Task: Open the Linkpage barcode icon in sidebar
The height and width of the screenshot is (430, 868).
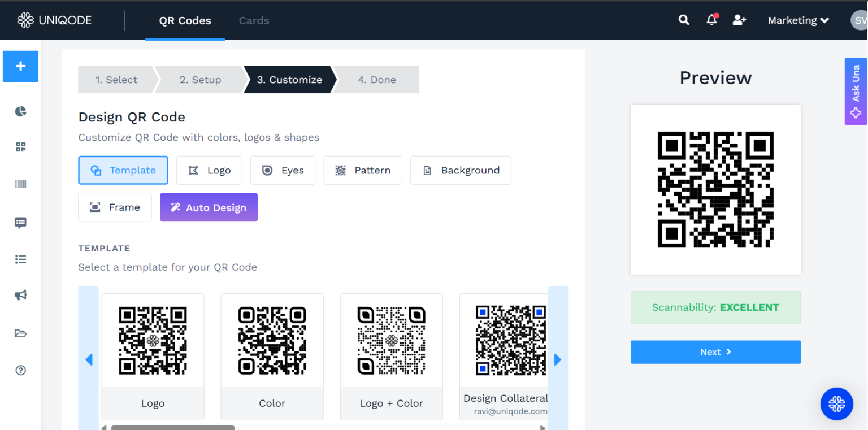Action: (20, 183)
